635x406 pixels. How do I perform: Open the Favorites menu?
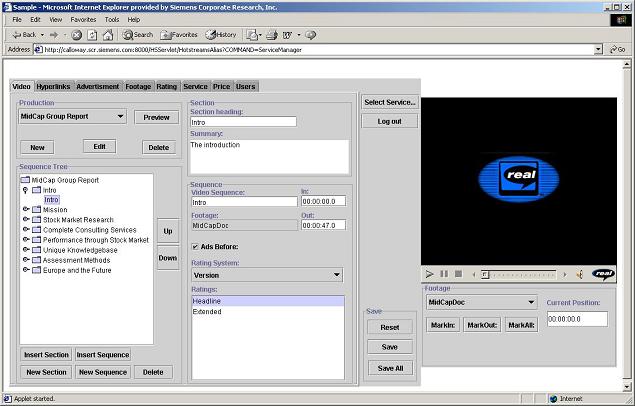pyautogui.click(x=83, y=19)
